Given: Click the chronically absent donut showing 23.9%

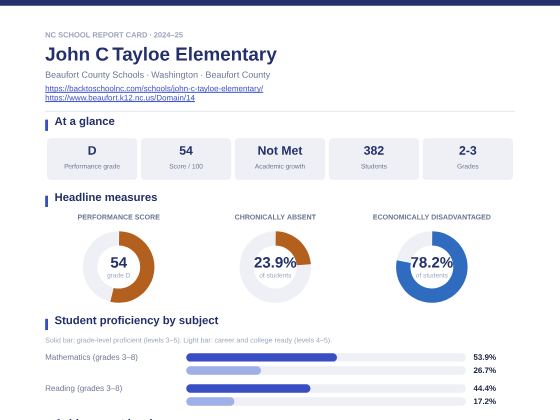Looking at the screenshot, I should [x=275, y=267].
